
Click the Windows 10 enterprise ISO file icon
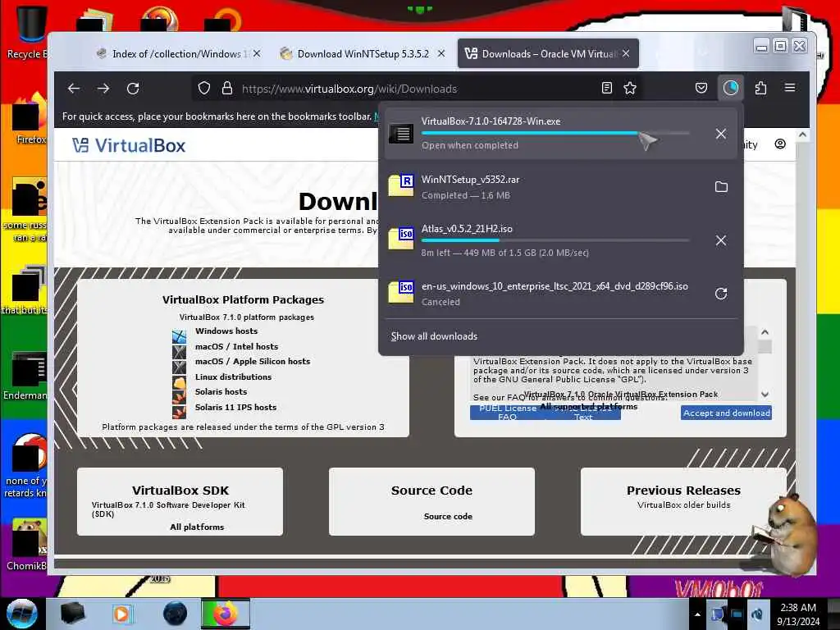coord(401,293)
